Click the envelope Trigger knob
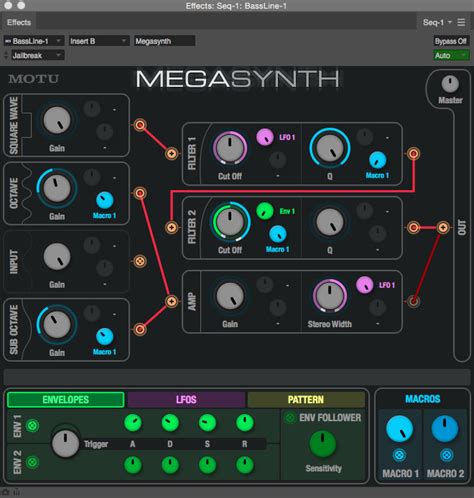The image size is (474, 498). coord(65,444)
